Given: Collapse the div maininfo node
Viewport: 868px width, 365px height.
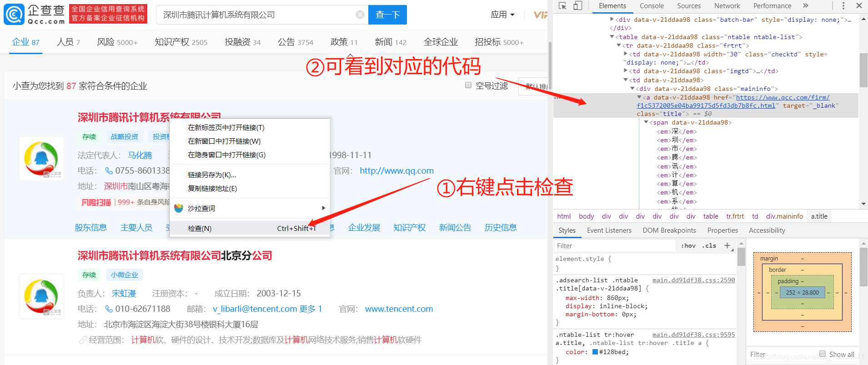Looking at the screenshot, I should (632, 88).
